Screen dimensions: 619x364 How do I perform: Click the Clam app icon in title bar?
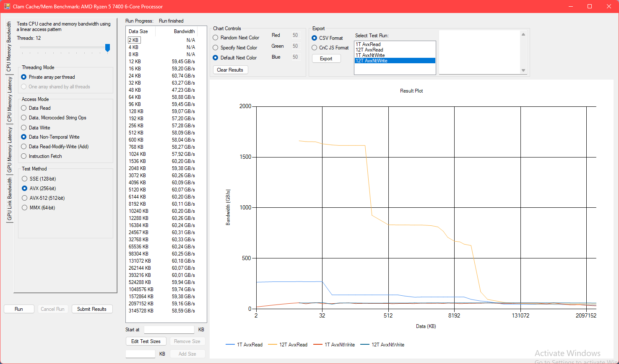[x=7, y=6]
